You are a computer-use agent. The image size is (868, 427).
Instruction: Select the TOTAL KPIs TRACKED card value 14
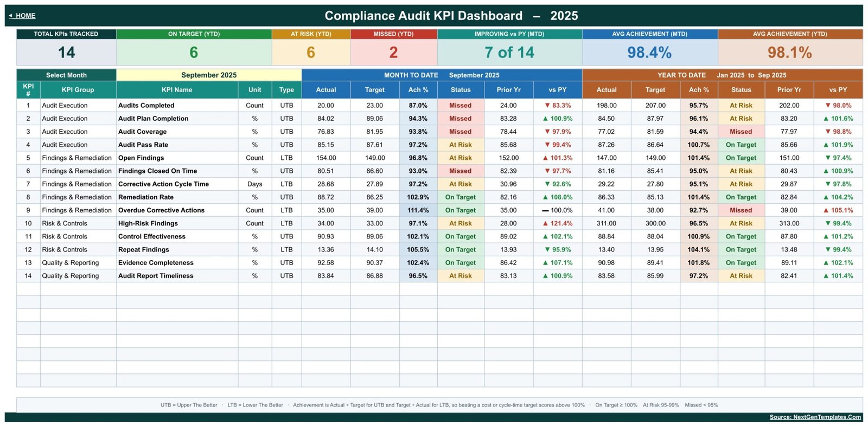coord(66,53)
